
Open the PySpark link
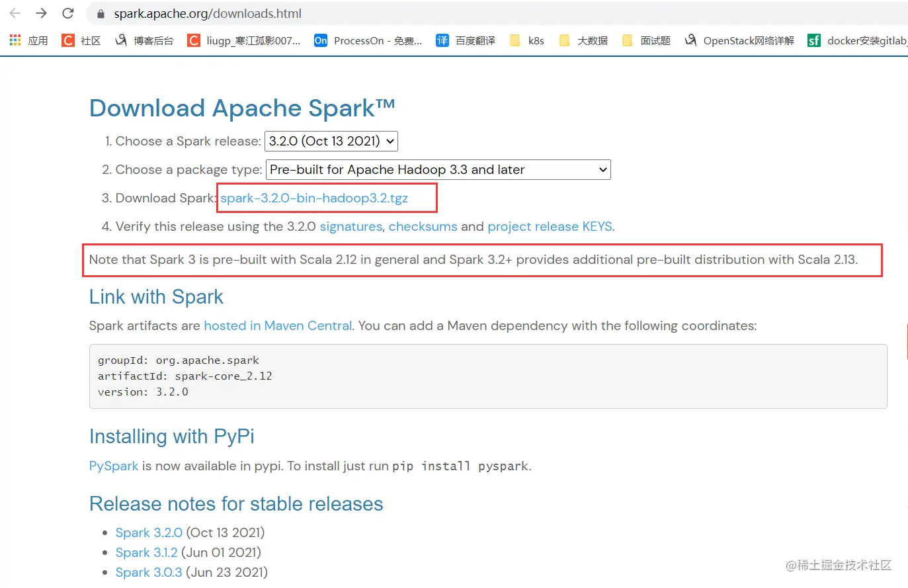(x=114, y=466)
